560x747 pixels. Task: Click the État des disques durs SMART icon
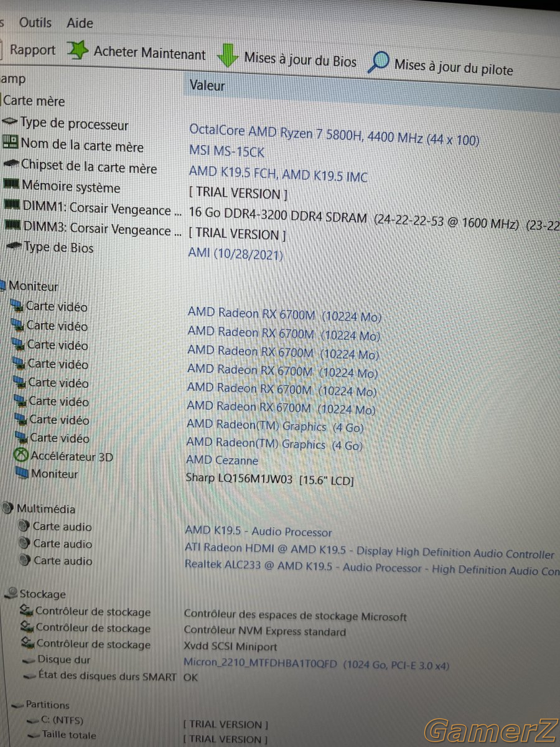coord(29,676)
